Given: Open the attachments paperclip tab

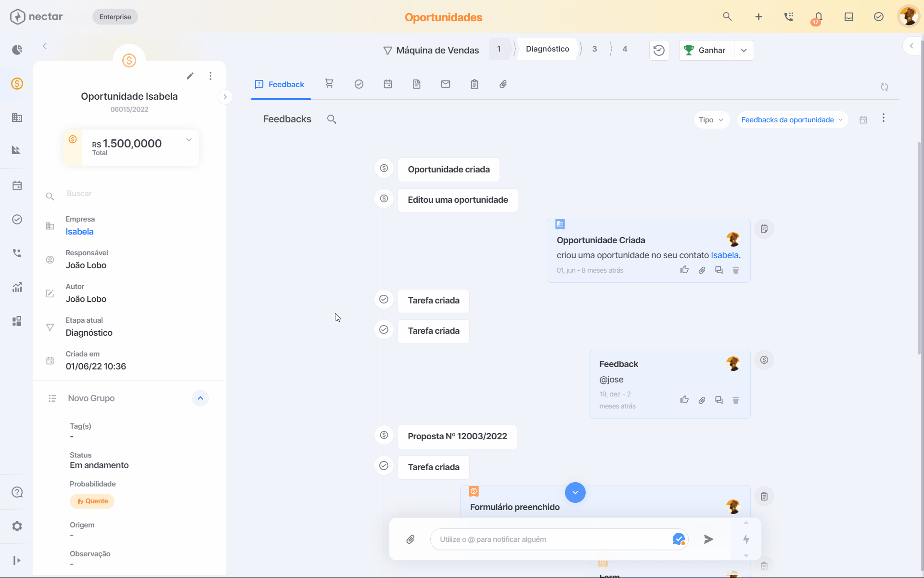Looking at the screenshot, I should point(503,84).
